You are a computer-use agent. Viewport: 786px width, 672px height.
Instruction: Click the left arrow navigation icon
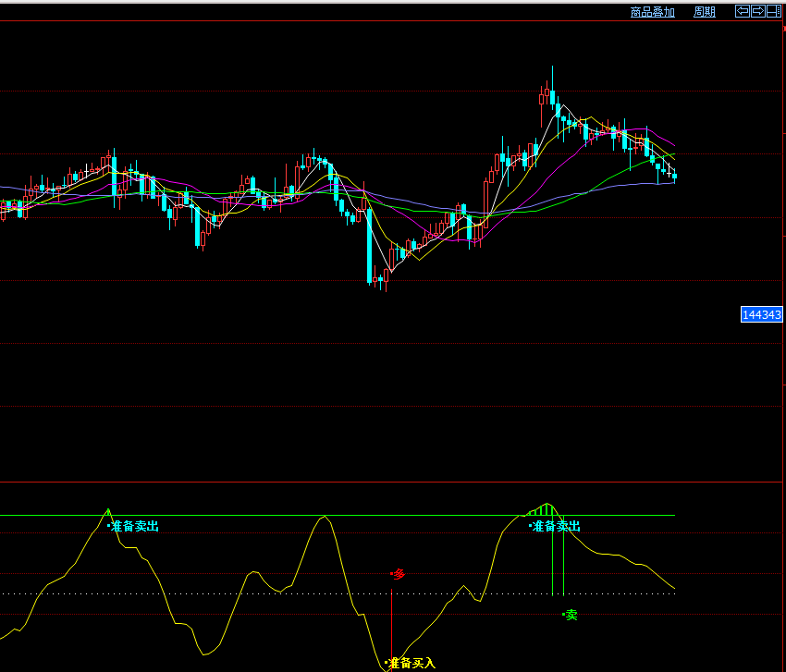[x=743, y=11]
